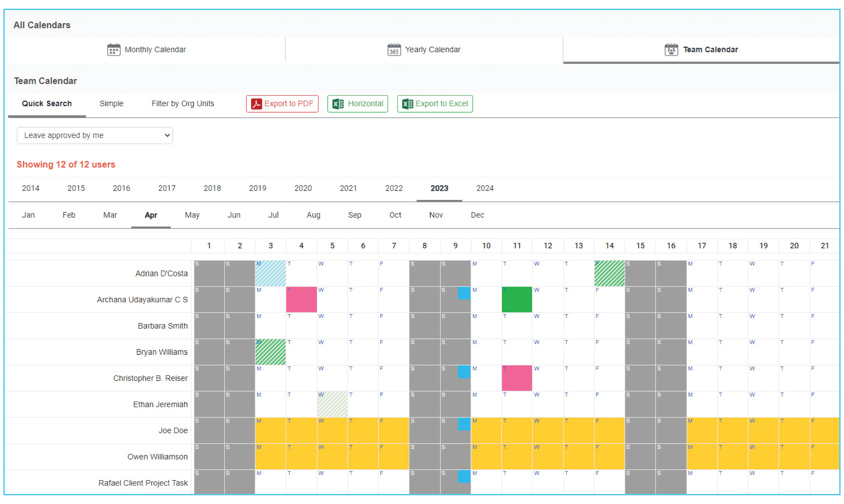This screenshot has width=844, height=504.
Task: Switch to the May month tab
Action: pos(192,215)
